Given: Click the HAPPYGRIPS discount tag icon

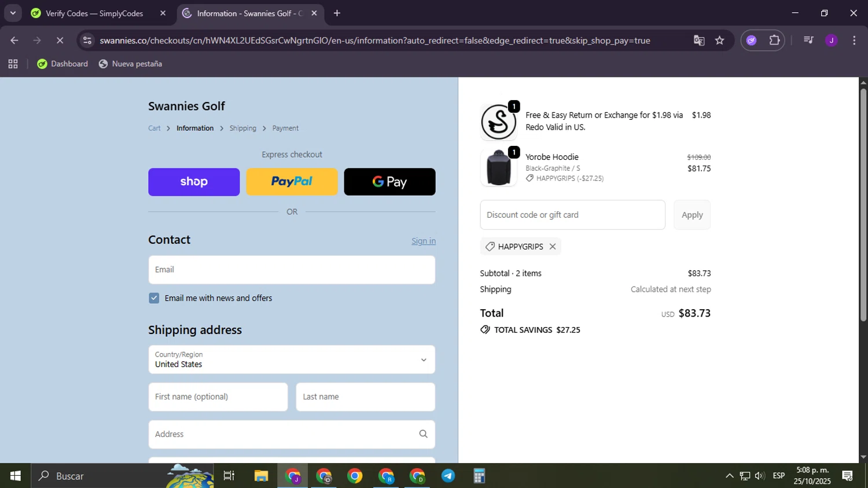Looking at the screenshot, I should coord(490,247).
